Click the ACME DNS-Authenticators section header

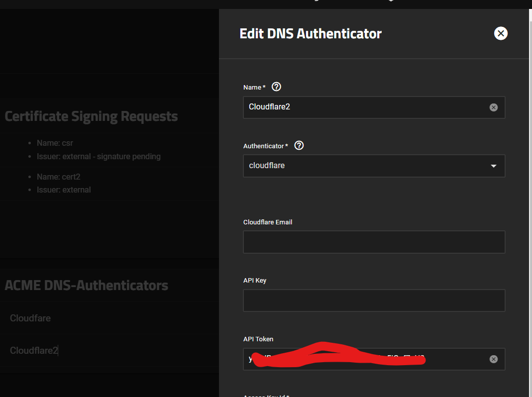click(x=87, y=285)
